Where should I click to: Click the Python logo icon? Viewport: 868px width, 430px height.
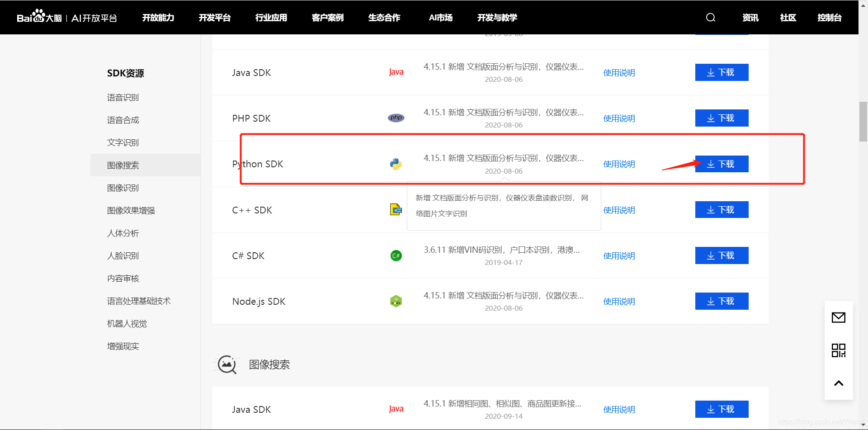[x=396, y=164]
